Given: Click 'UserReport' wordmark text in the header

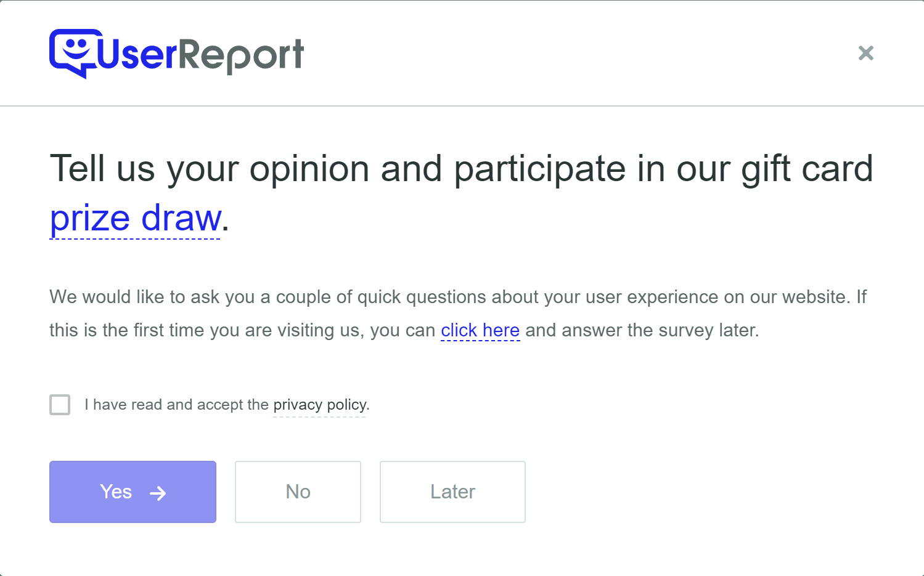Looking at the screenshot, I should pyautogui.click(x=197, y=54).
